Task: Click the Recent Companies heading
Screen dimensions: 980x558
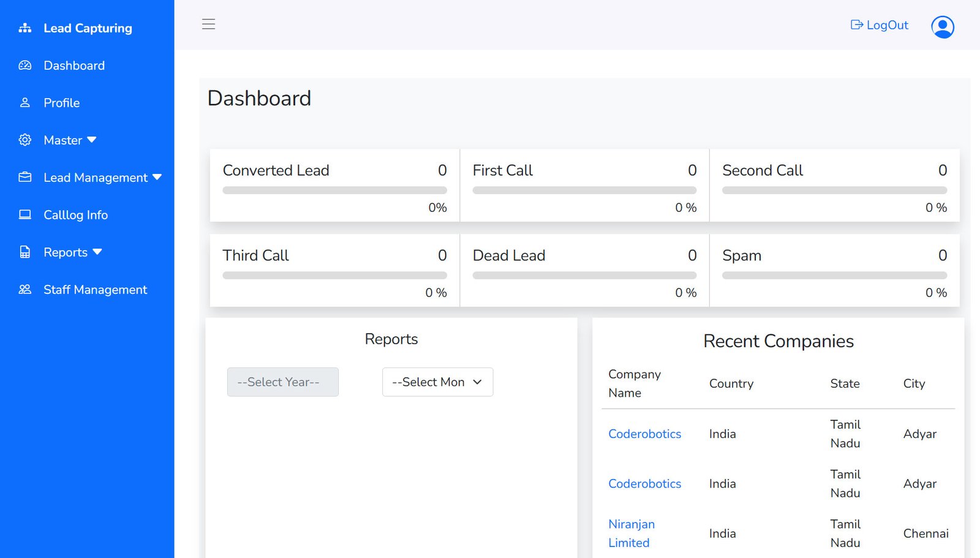Action: [x=778, y=341]
